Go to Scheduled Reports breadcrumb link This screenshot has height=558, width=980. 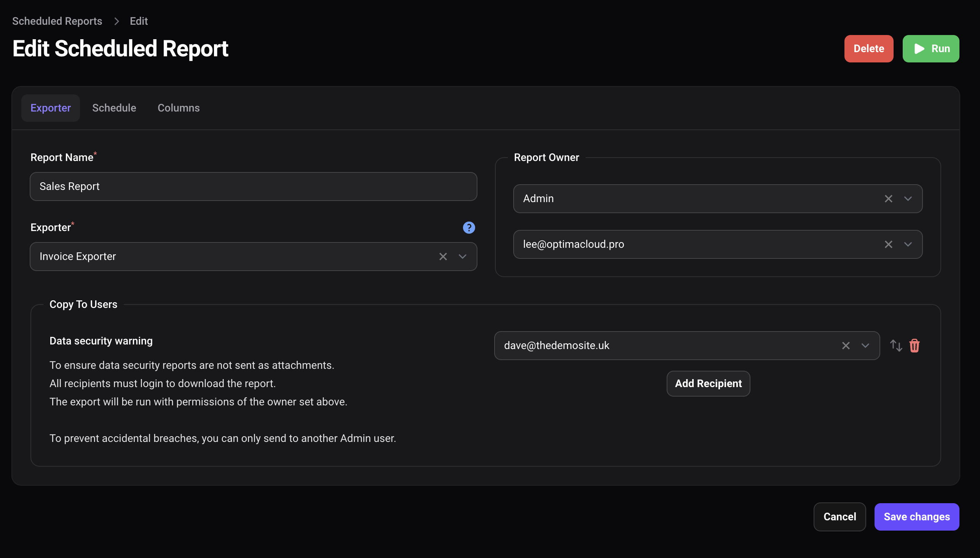click(x=57, y=21)
